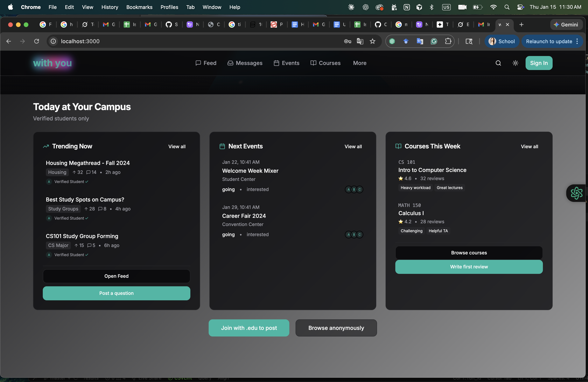Screen dimensions: 588x382
Task: Click Post a question button
Action: (x=116, y=293)
